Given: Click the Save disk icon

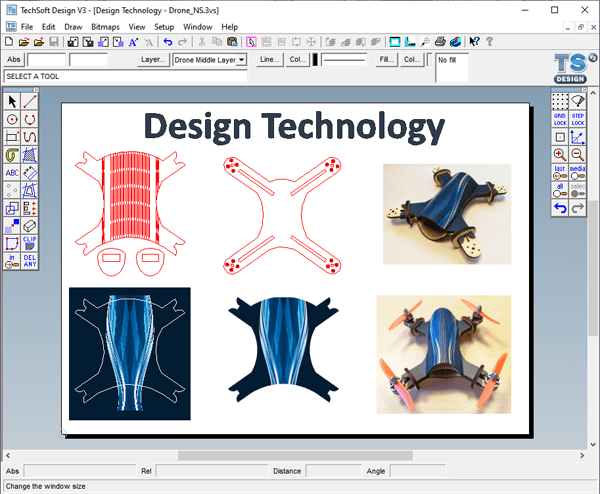Looking at the screenshot, I should click(x=54, y=42).
